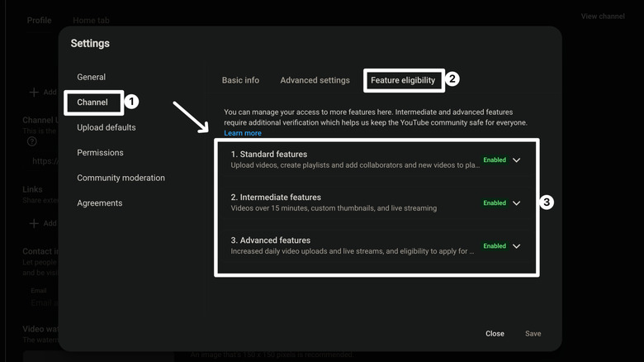The image size is (644, 362).
Task: Click the '1. Standard features' heading
Action: tap(269, 155)
